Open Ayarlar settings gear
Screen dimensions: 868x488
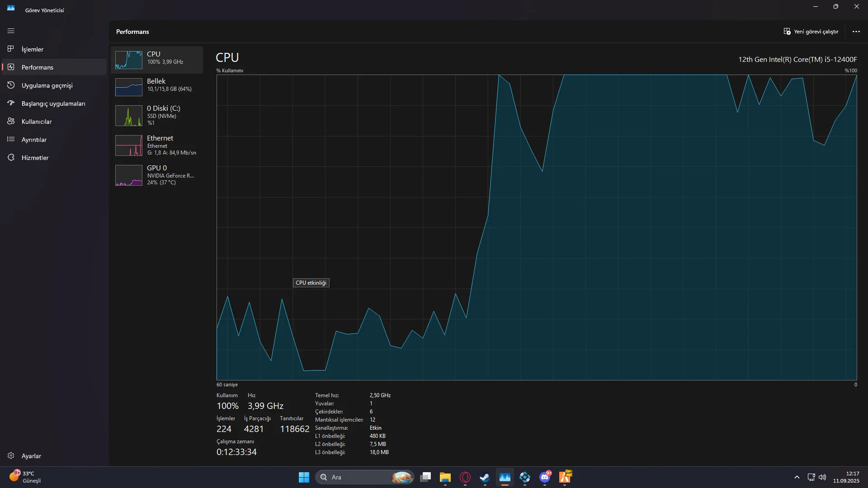[x=11, y=455]
